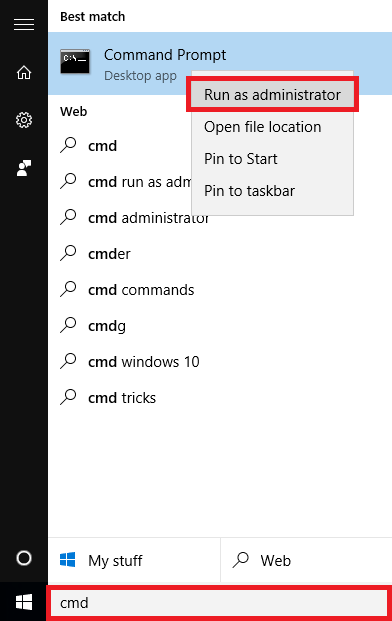Go to the Home icon in sidebar

24,72
